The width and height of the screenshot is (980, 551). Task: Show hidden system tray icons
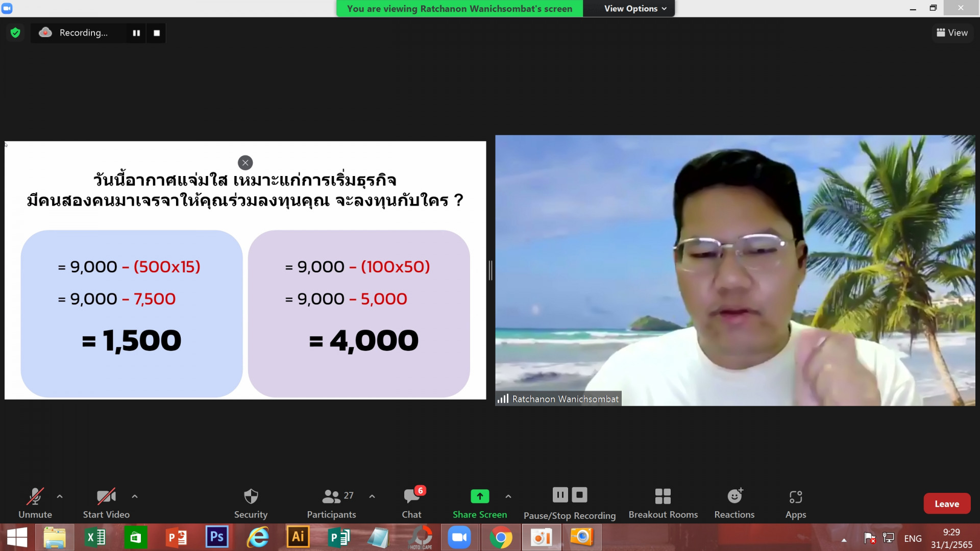point(844,540)
